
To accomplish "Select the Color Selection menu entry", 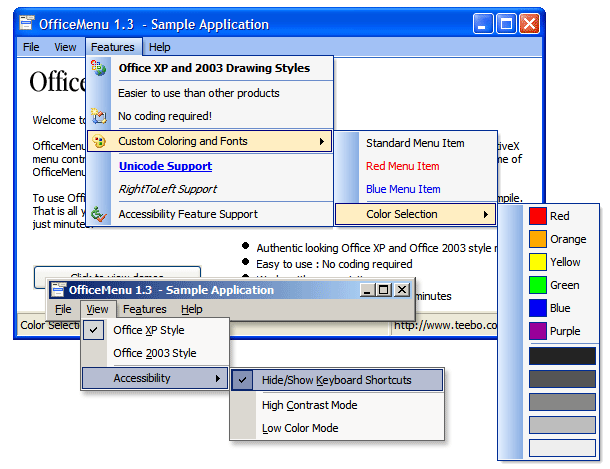I will click(415, 214).
